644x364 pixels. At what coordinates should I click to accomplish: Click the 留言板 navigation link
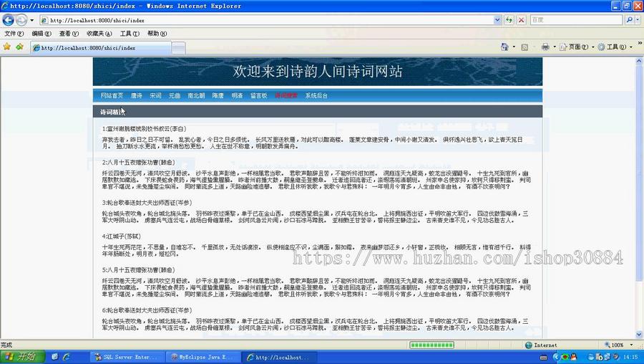[x=259, y=95]
